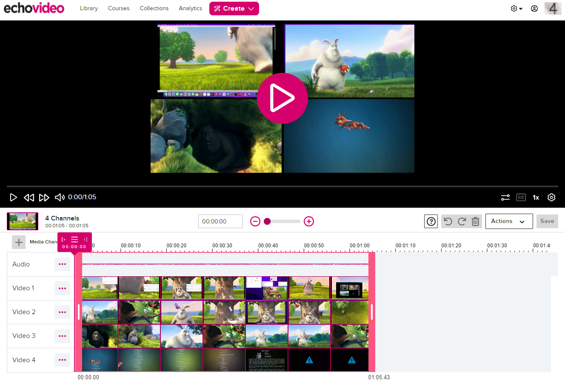Click the small play button in player bar
This screenshot has width=565, height=392.
14,197
